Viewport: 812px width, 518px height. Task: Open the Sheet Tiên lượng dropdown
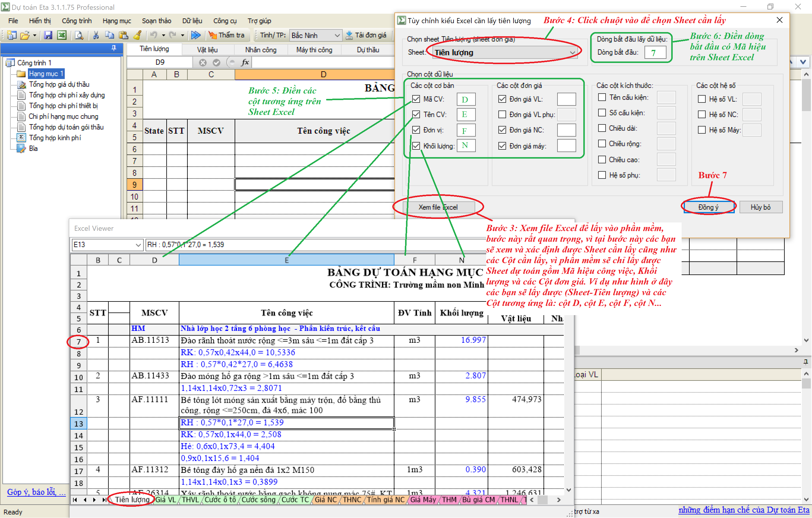[x=572, y=52]
